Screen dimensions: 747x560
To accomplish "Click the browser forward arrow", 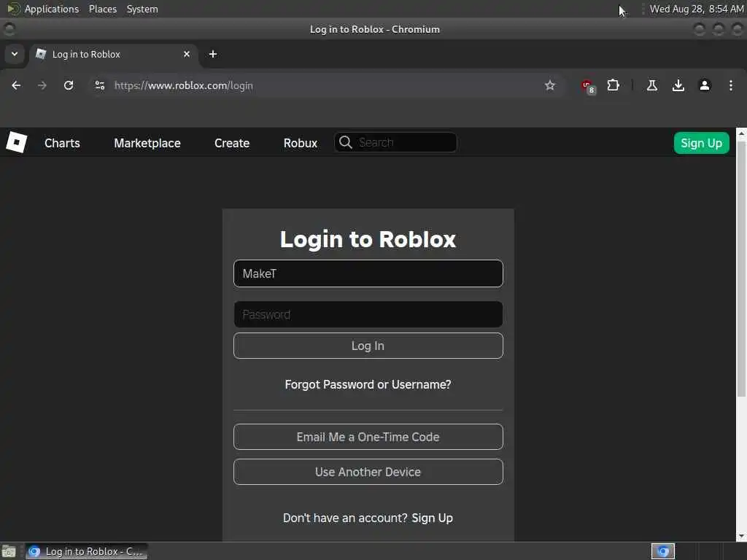I will pyautogui.click(x=42, y=85).
